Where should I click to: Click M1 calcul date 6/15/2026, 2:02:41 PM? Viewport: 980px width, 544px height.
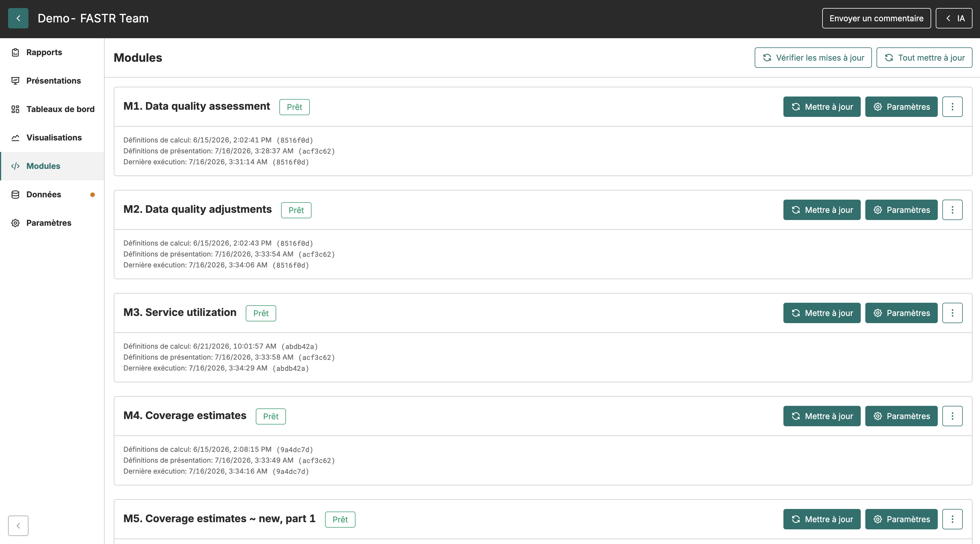(232, 140)
